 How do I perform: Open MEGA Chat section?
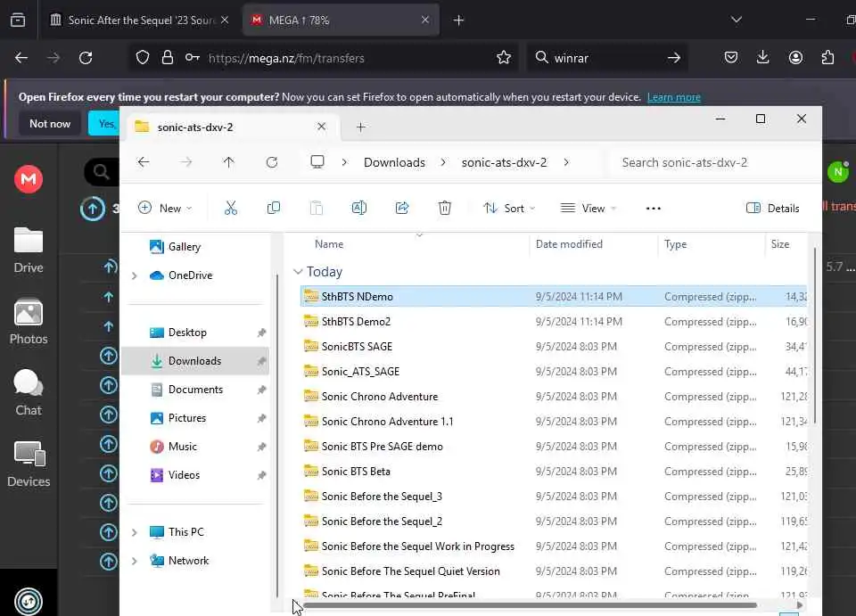[x=29, y=393]
